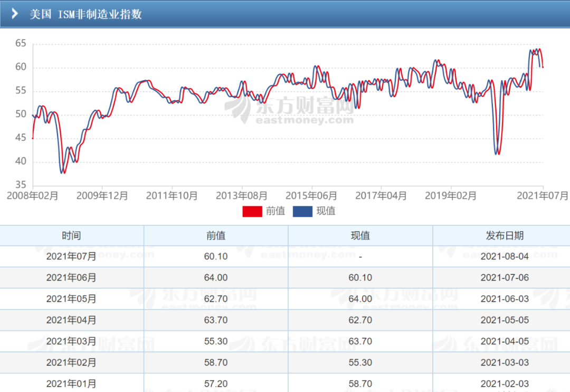Select the 2021年05月 row cell
The width and height of the screenshot is (570, 392).
point(71,299)
